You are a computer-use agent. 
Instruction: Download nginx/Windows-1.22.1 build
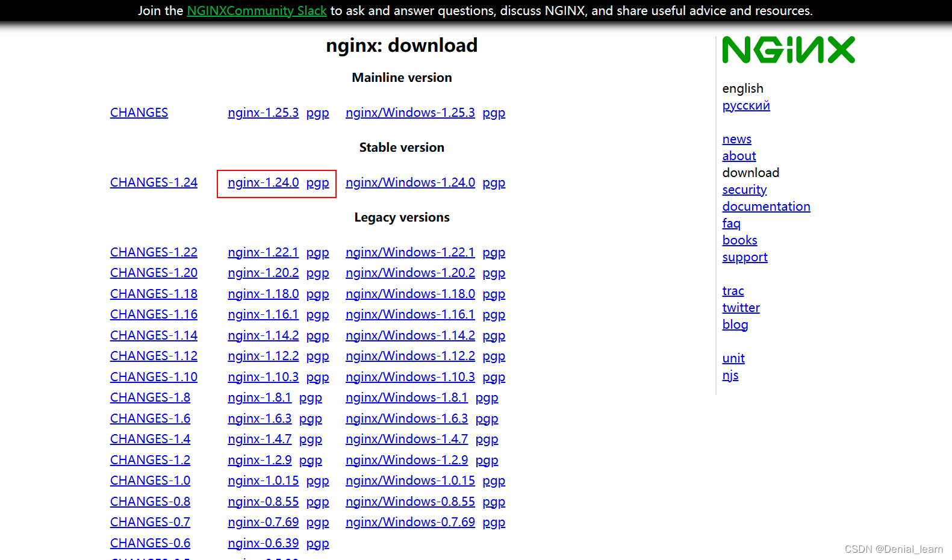tap(410, 252)
